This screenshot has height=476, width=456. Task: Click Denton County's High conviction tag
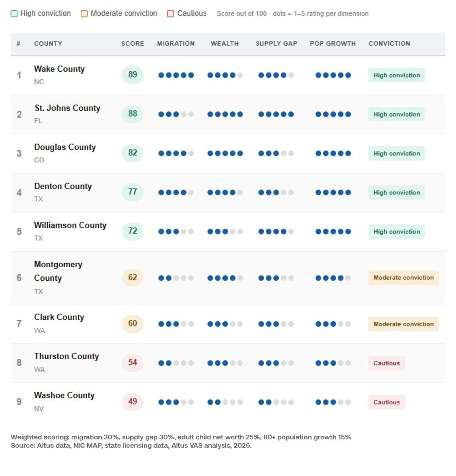(396, 192)
